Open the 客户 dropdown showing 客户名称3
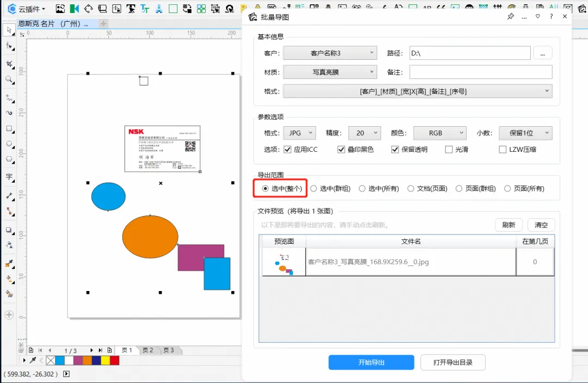588x383 pixels. tap(329, 53)
